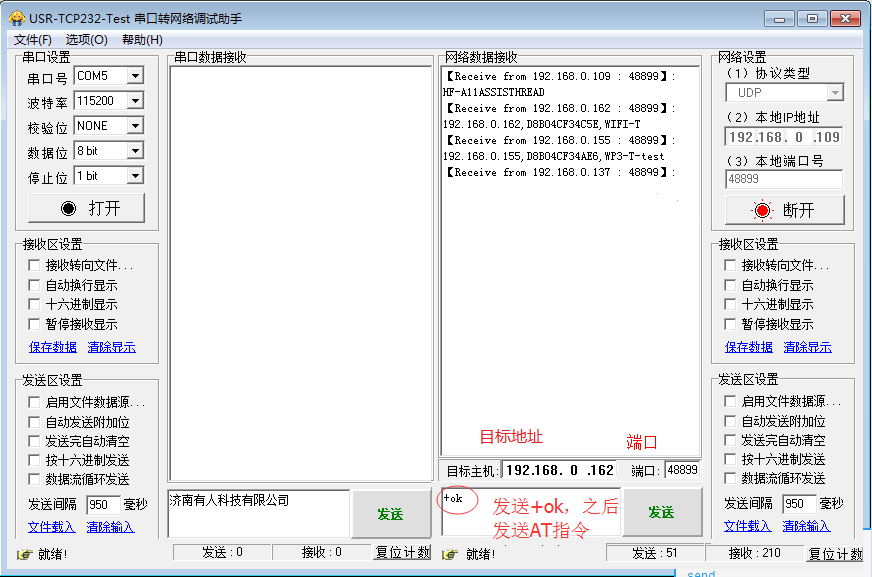Click the left 清除显示 link
This screenshot has height=577, width=872.
point(110,347)
